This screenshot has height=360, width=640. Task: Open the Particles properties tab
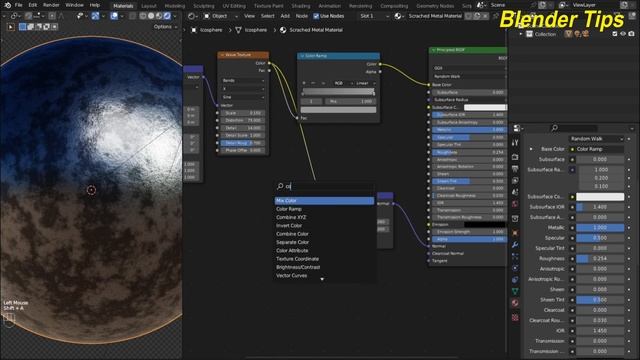515,256
